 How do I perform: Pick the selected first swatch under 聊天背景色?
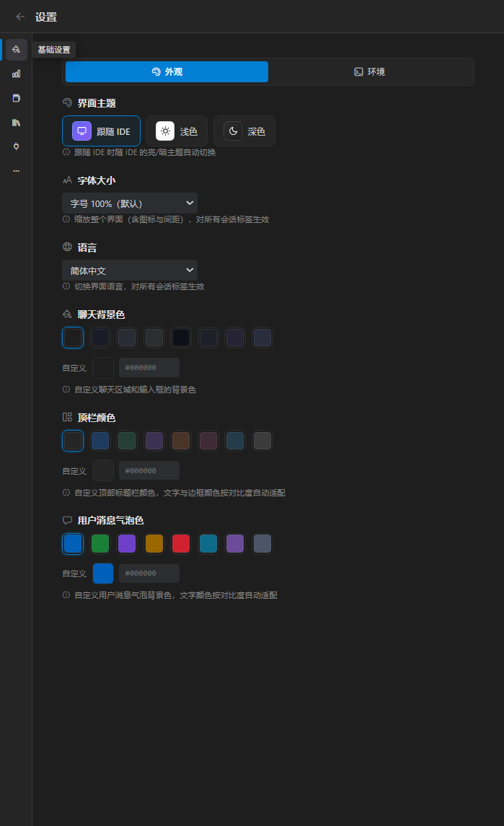pyautogui.click(x=73, y=338)
